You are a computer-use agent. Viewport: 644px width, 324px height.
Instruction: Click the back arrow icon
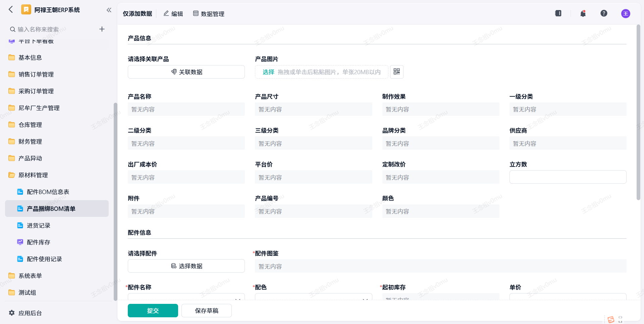click(11, 9)
